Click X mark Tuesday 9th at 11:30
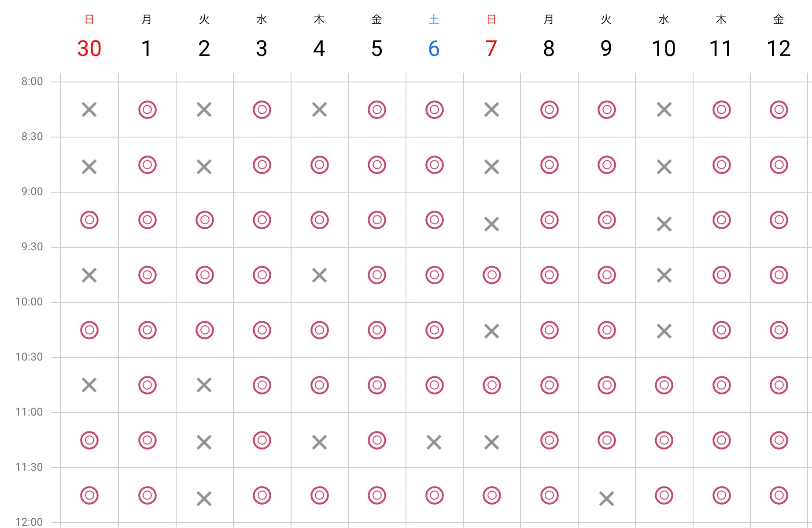Viewport: 812px width, 528px height. tap(606, 499)
